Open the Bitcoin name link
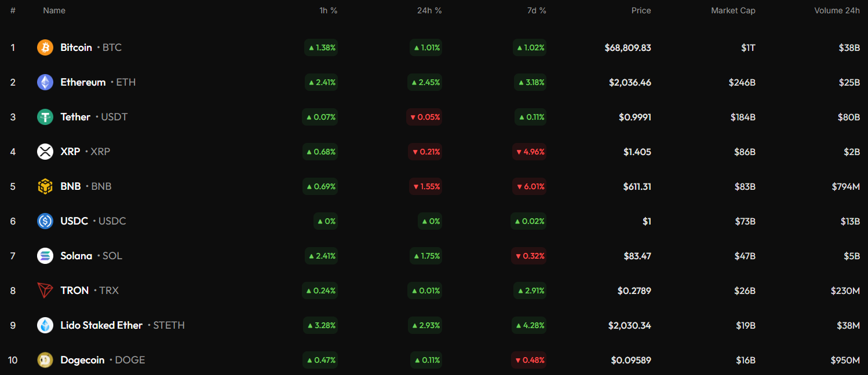 point(76,47)
